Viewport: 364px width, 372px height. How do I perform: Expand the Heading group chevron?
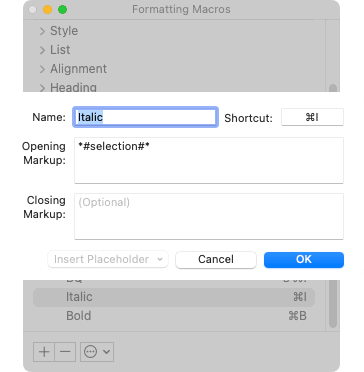tap(42, 88)
